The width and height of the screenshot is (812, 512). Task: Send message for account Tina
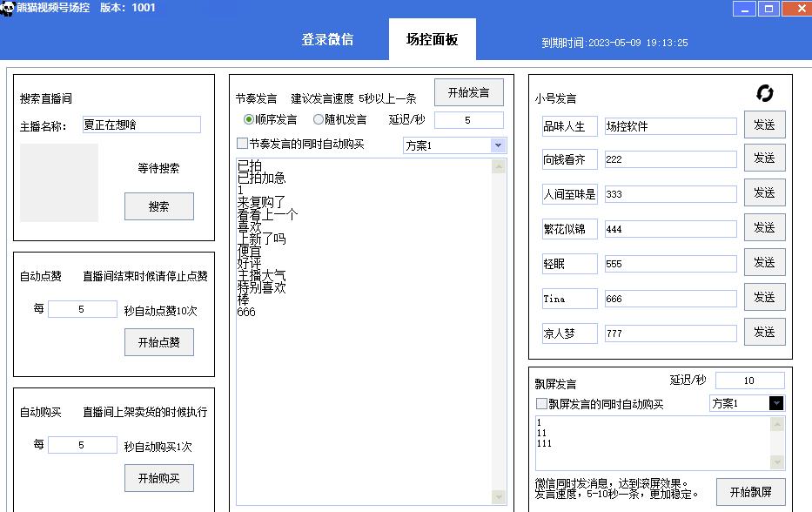764,297
